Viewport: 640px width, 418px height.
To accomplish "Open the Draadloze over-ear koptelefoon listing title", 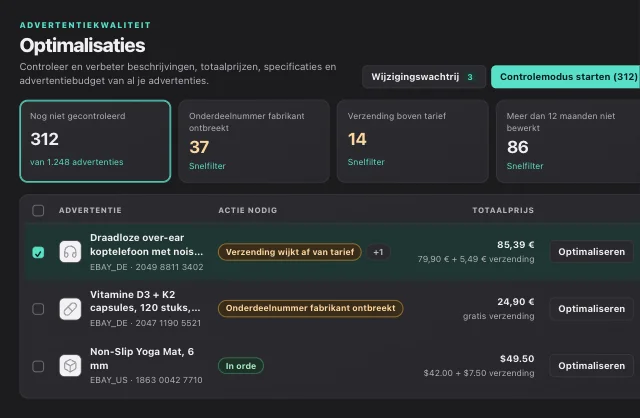I will [x=147, y=245].
